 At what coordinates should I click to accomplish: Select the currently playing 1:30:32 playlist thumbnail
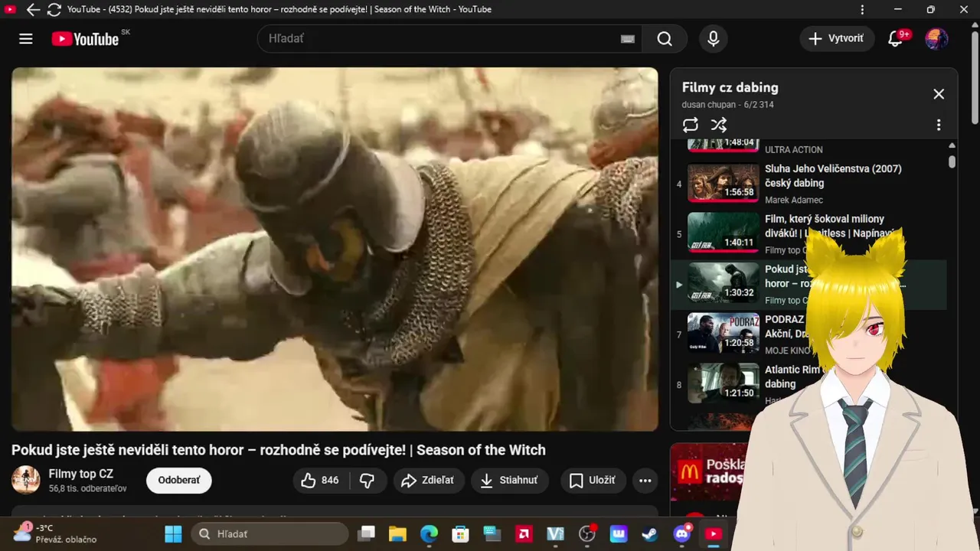point(723,284)
